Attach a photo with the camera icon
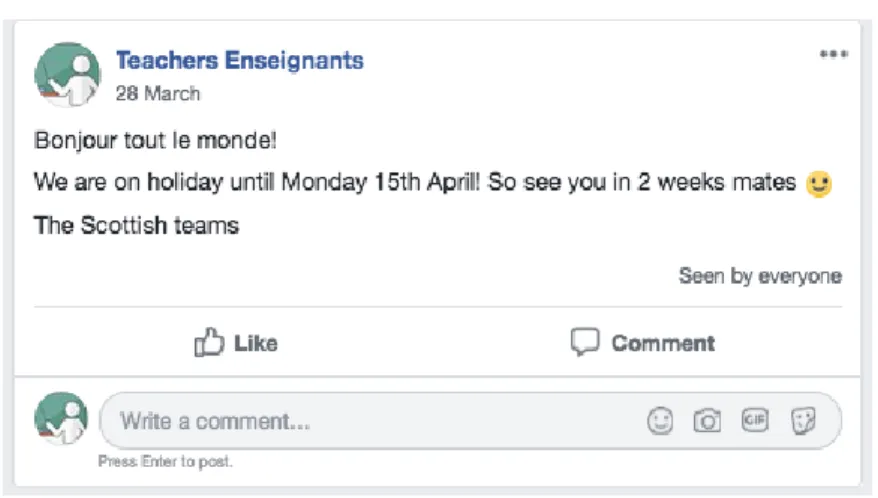 click(x=707, y=421)
